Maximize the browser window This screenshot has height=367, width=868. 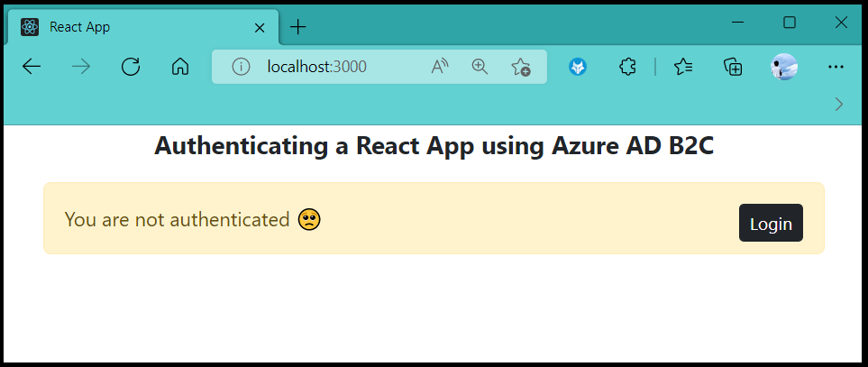(x=790, y=23)
